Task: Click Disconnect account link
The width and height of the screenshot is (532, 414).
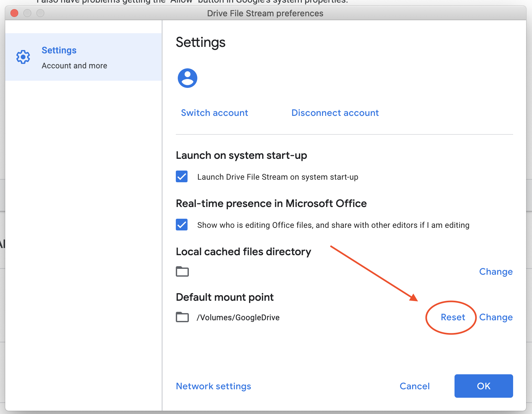Action: [x=335, y=113]
